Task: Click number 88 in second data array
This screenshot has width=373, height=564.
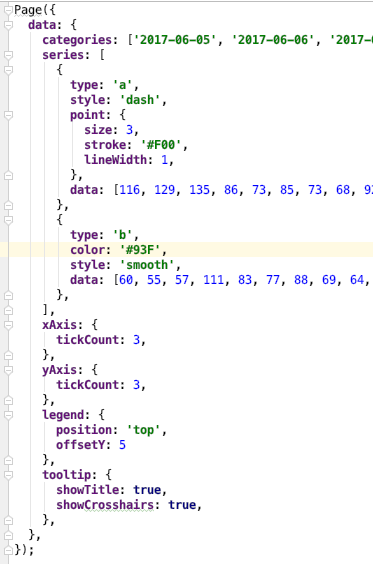Action: (x=301, y=280)
